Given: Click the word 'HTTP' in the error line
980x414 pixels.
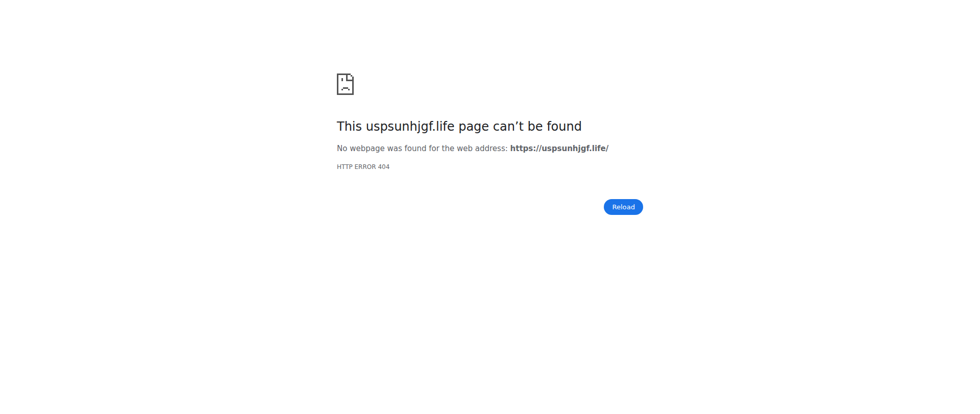Looking at the screenshot, I should [345, 167].
